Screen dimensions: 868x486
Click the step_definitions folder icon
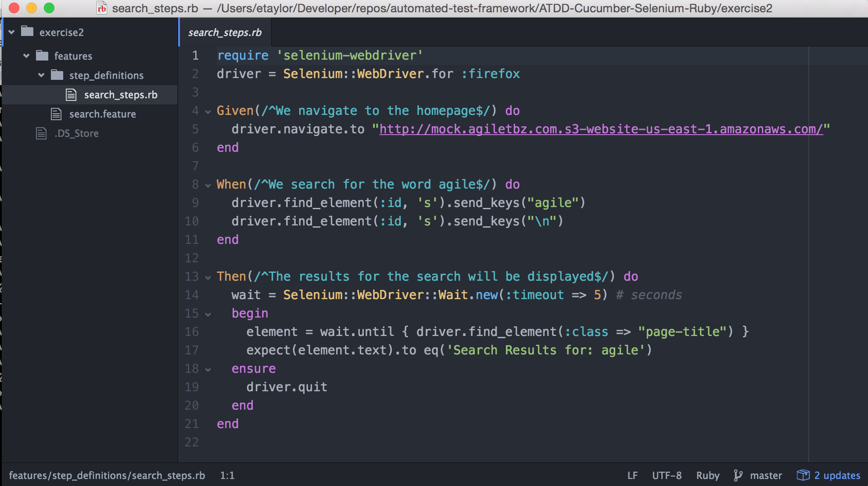57,75
